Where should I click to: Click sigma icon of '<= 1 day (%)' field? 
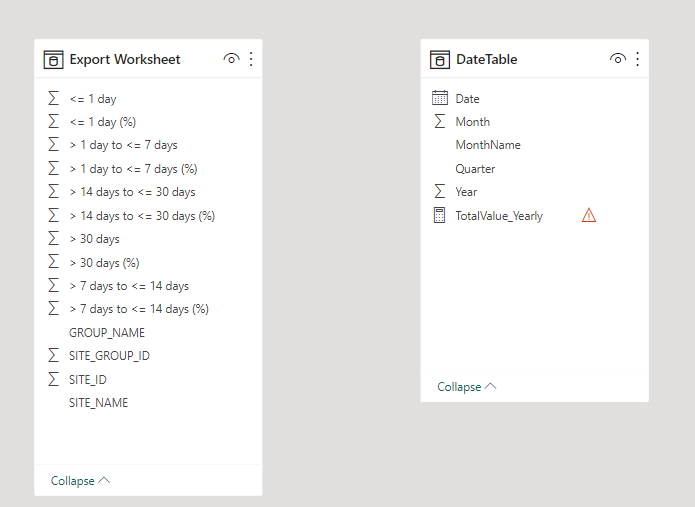click(x=53, y=121)
